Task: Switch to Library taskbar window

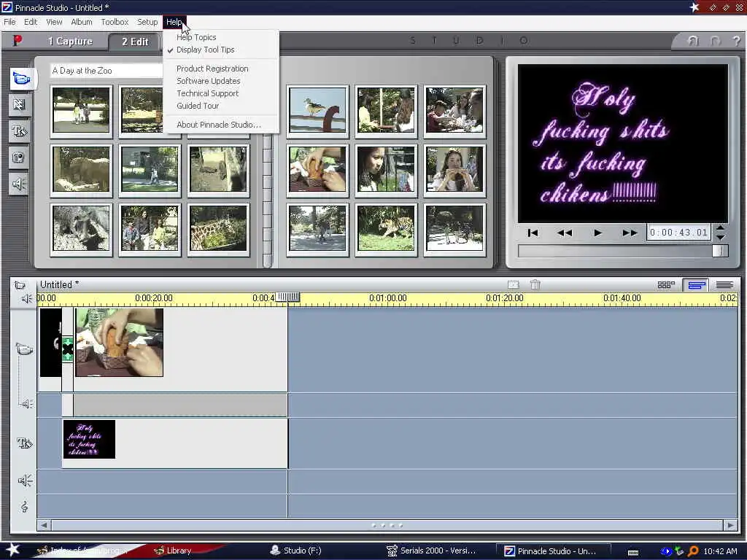Action: [x=173, y=551]
